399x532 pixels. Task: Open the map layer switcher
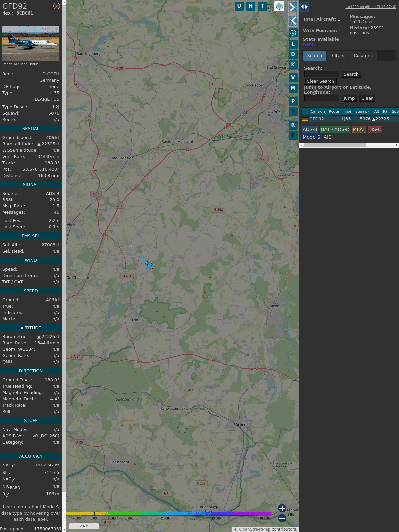279,6
